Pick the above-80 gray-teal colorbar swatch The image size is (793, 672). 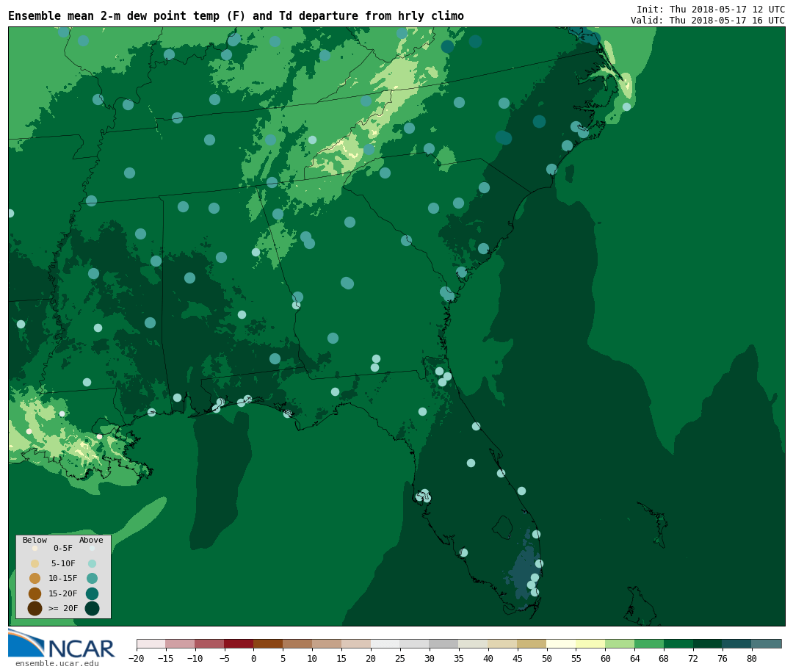pos(767,644)
